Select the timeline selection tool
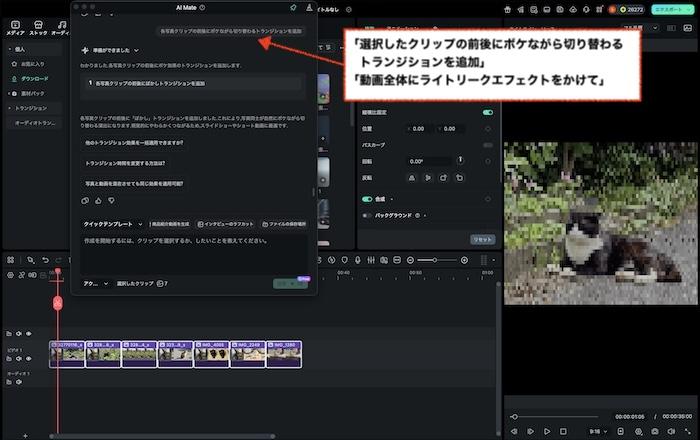The height and width of the screenshot is (440, 700). (x=30, y=260)
